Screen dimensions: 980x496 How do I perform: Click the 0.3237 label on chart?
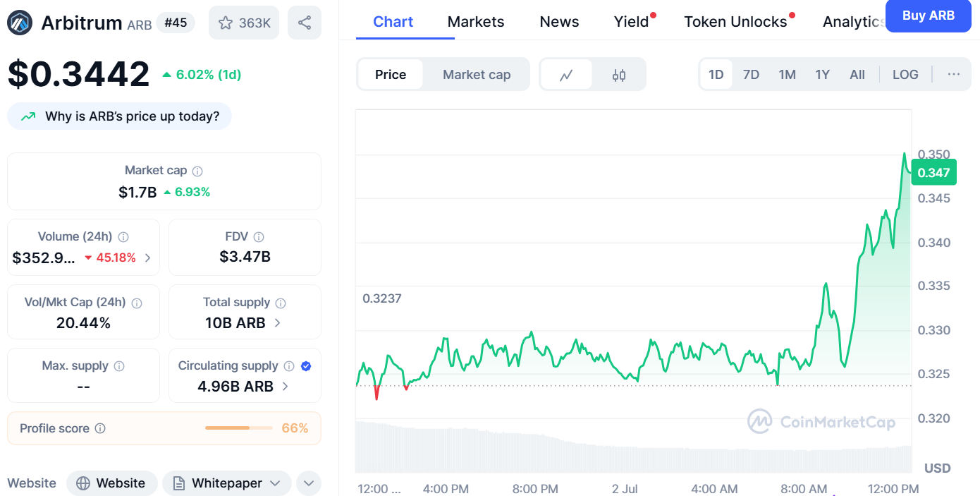[381, 298]
